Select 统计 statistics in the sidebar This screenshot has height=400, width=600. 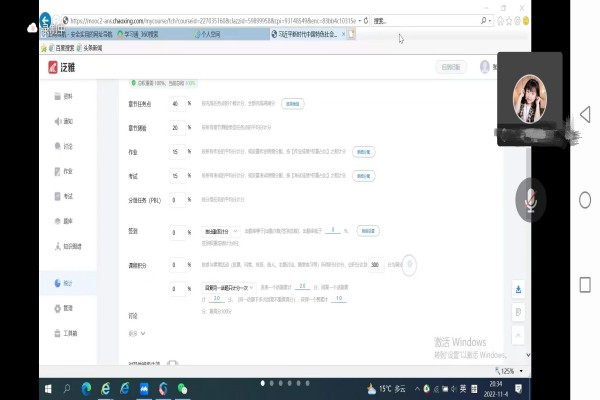point(67,283)
